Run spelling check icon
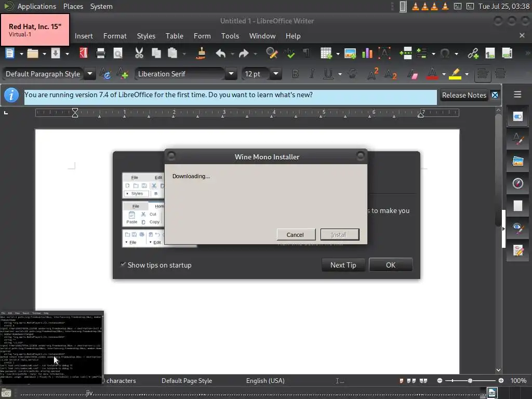The width and height of the screenshot is (532, 399). tap(289, 54)
